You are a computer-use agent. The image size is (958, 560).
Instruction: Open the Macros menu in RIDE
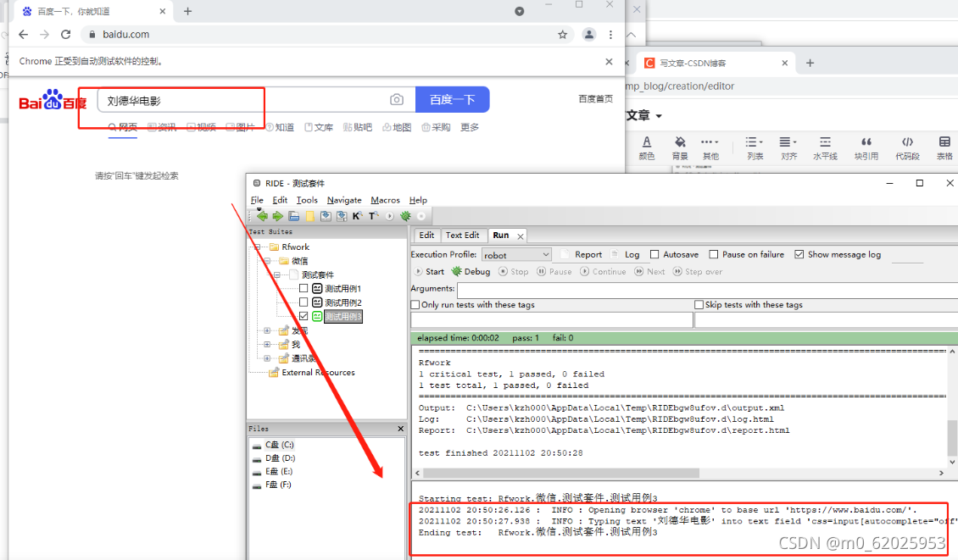point(385,200)
